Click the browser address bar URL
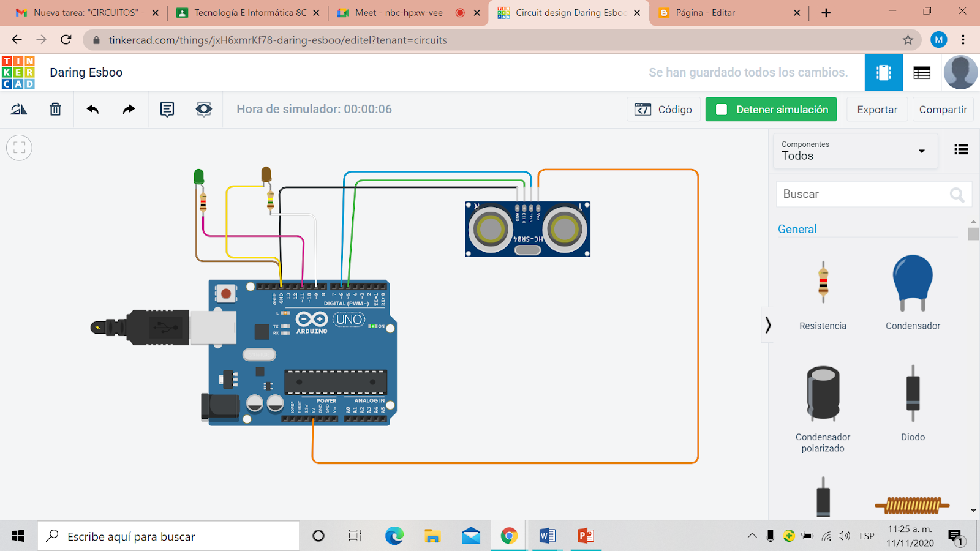This screenshot has height=551, width=980. click(277, 40)
